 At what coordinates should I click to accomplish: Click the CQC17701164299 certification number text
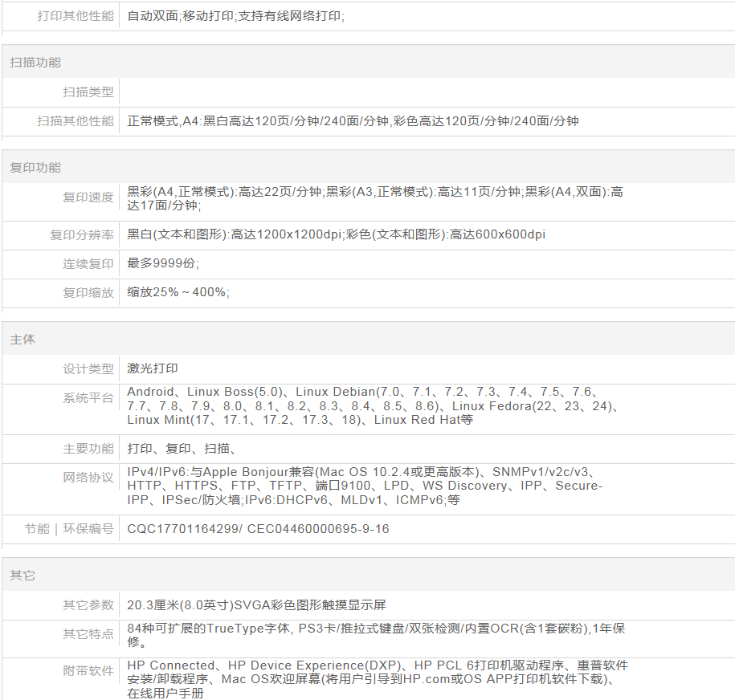(x=183, y=529)
